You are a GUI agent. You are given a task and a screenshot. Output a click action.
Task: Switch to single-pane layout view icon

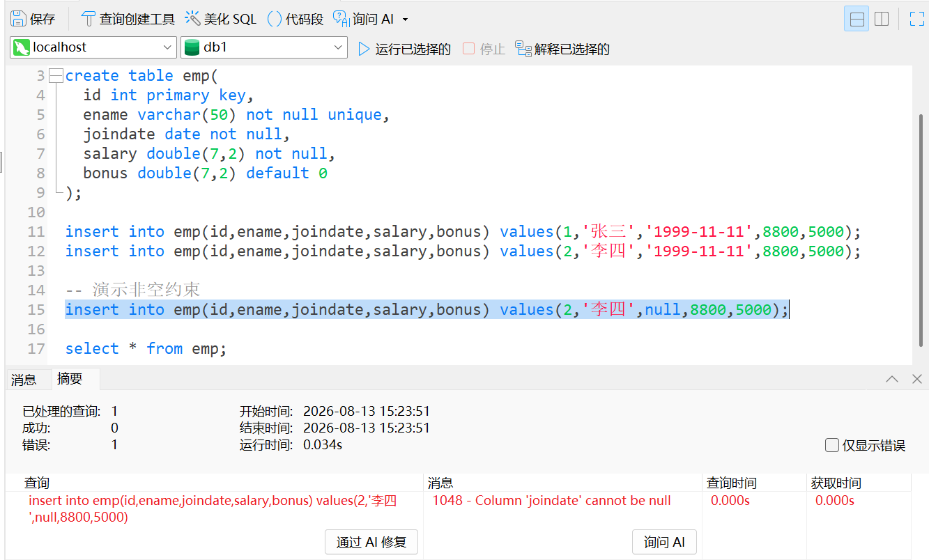(x=857, y=19)
